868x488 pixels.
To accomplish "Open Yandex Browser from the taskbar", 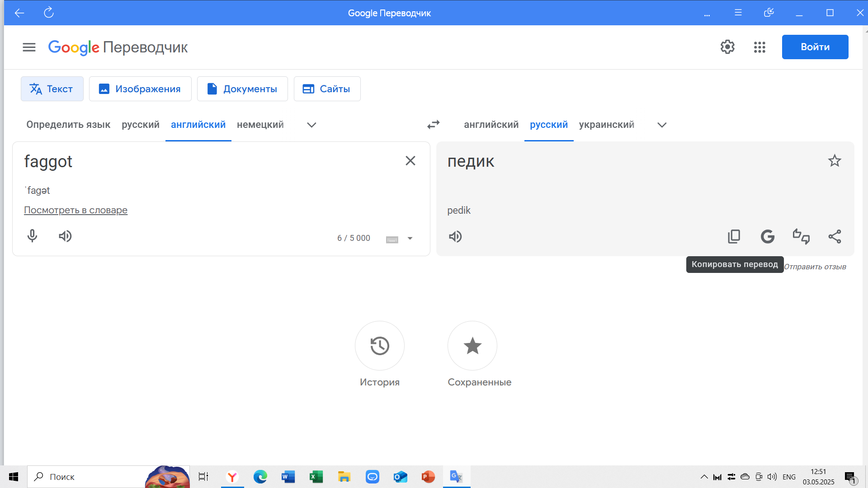I will point(232,477).
